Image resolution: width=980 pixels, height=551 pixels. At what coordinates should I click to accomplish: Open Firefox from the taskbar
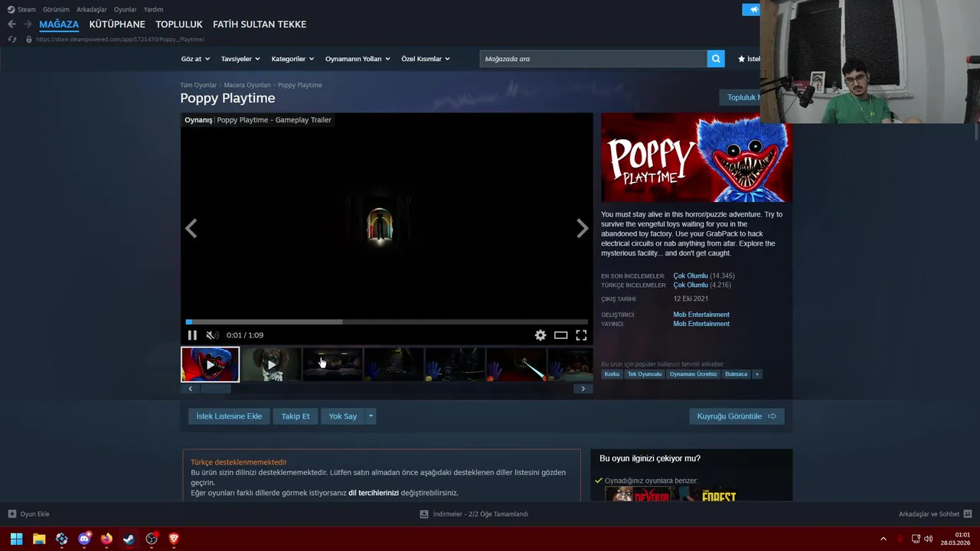(x=106, y=539)
